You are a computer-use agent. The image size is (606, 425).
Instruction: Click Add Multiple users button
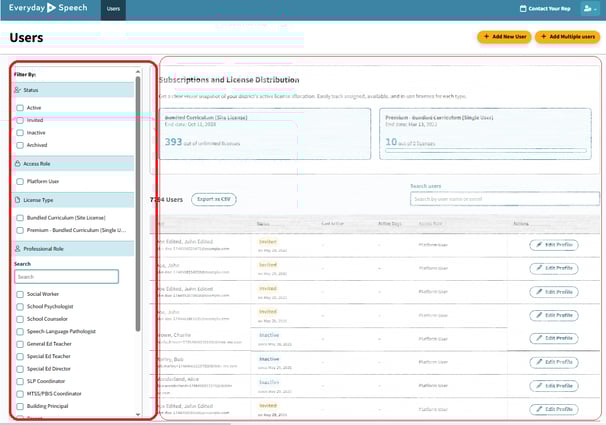[568, 37]
